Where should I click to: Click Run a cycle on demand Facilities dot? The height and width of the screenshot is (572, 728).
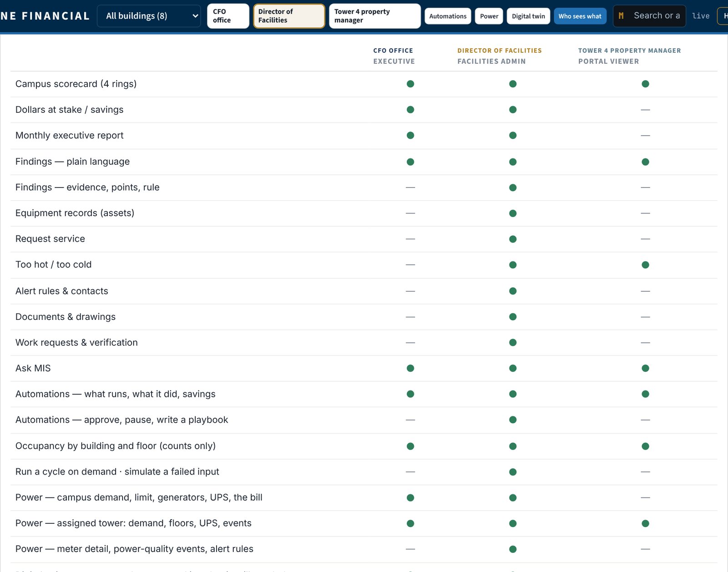pos(513,472)
